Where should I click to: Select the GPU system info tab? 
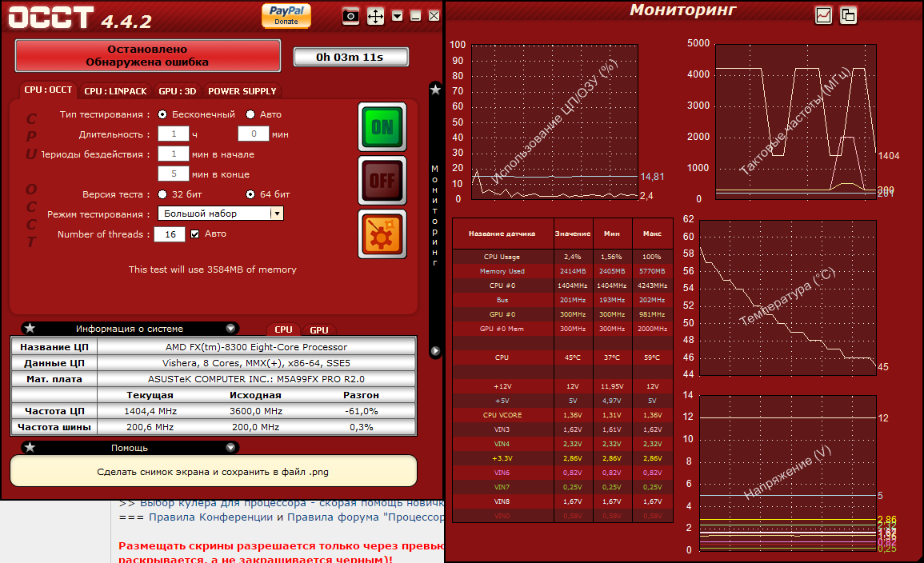319,329
